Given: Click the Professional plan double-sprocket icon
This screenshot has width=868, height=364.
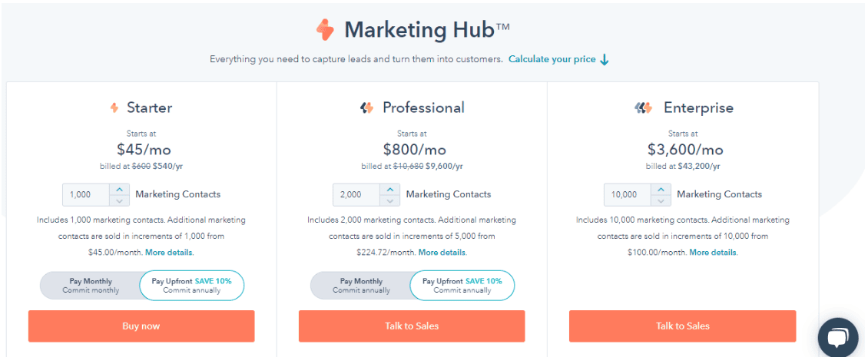Looking at the screenshot, I should tap(366, 108).
